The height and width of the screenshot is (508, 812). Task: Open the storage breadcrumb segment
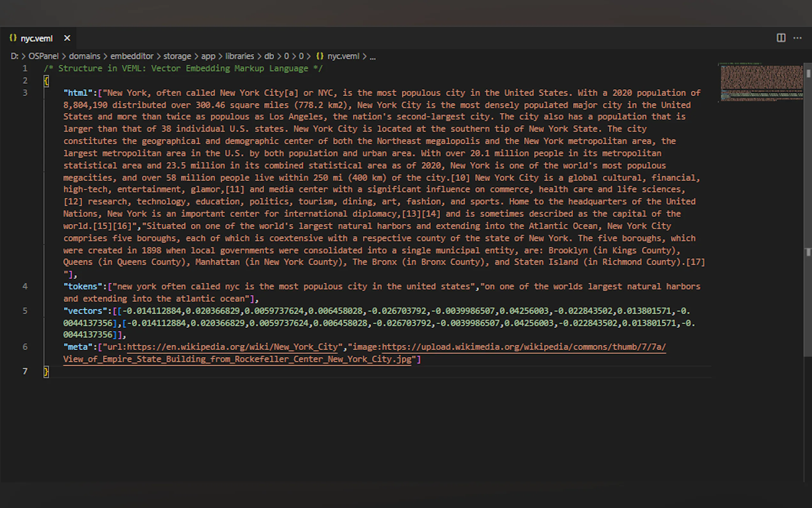[x=177, y=56]
